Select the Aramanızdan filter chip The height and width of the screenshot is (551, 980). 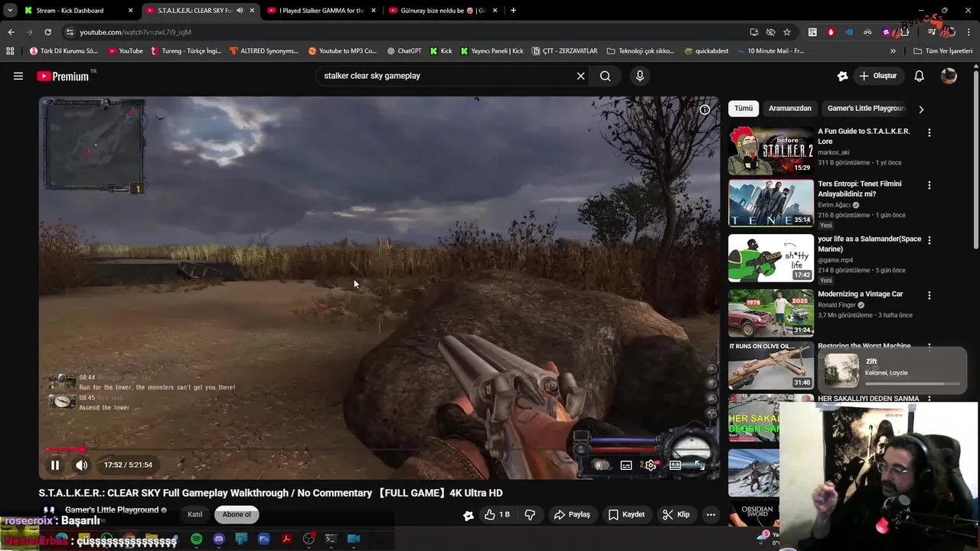(789, 109)
